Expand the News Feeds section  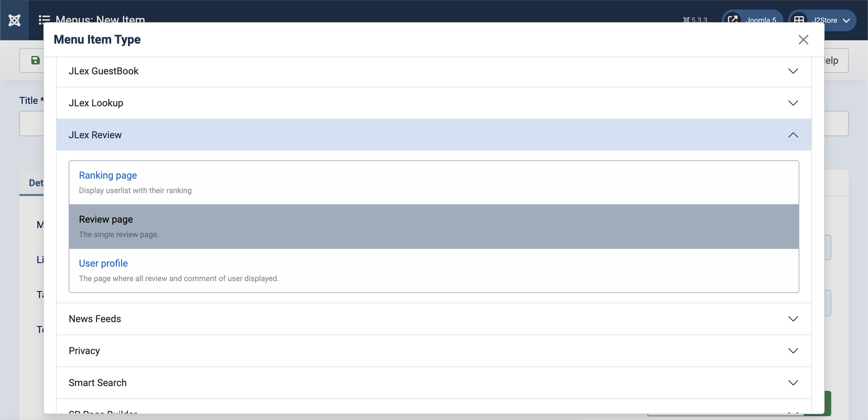click(434, 319)
